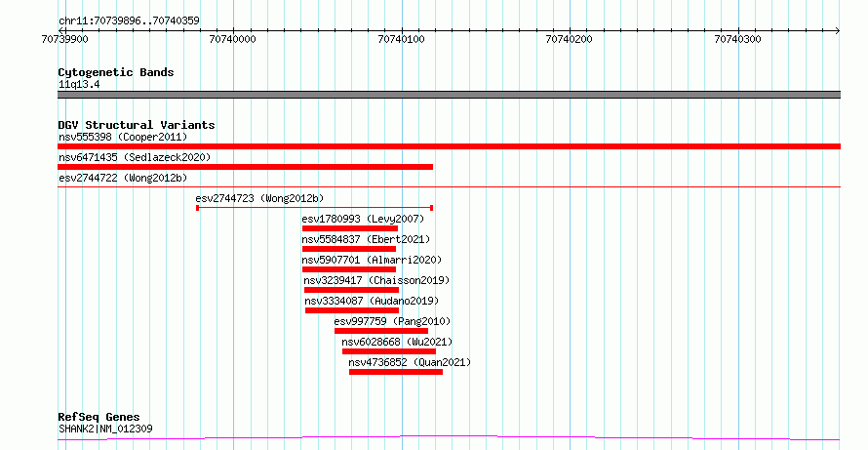Click the red bar under nsv3334087

click(x=352, y=310)
